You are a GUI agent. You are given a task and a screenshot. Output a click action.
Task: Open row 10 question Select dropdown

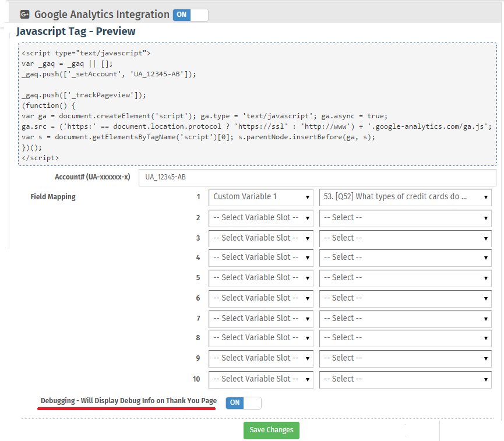pyautogui.click(x=406, y=380)
